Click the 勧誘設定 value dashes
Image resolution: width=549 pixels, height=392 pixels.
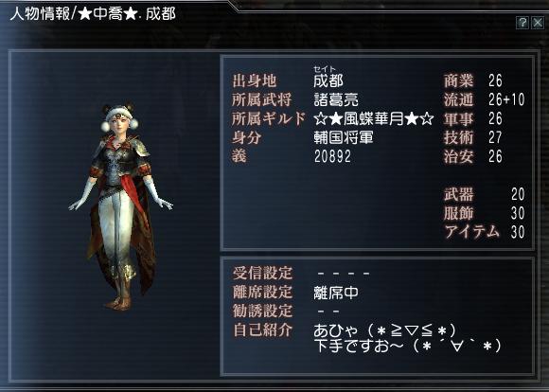(x=328, y=312)
